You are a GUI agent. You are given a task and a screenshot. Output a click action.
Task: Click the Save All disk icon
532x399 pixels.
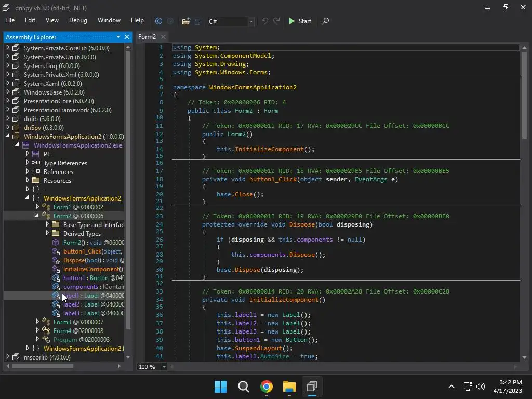tap(197, 21)
